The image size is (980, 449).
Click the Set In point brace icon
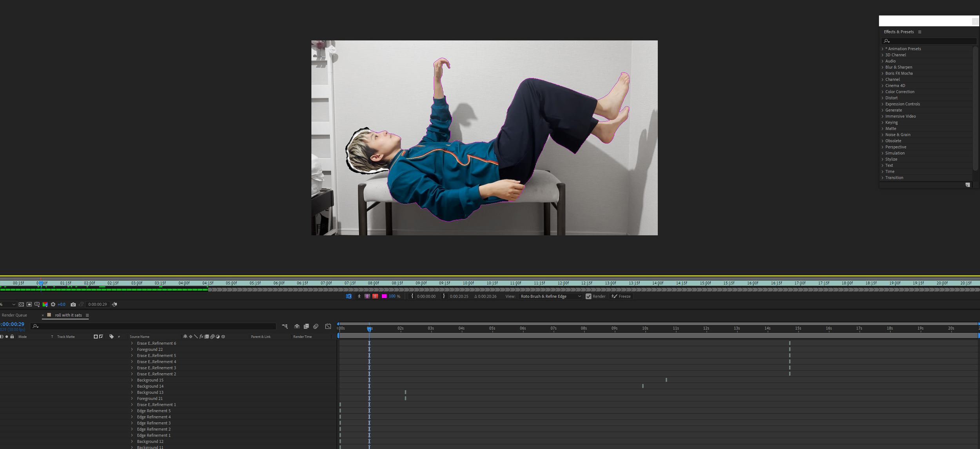(412, 296)
